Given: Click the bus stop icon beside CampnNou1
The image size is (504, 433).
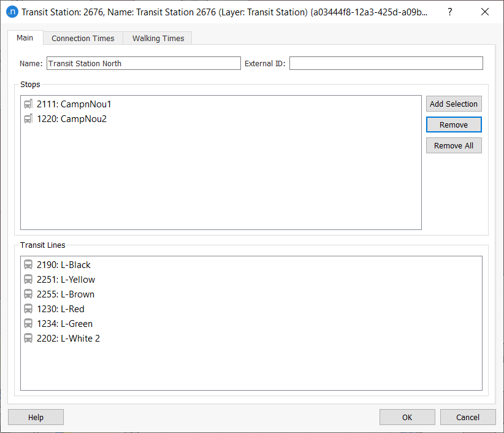Looking at the screenshot, I should 28,104.
